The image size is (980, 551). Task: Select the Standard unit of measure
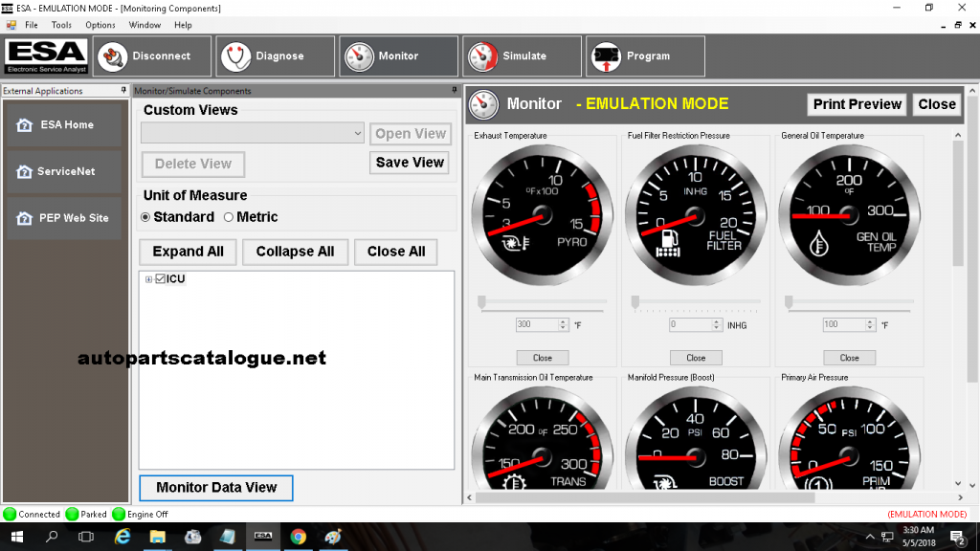pos(146,216)
